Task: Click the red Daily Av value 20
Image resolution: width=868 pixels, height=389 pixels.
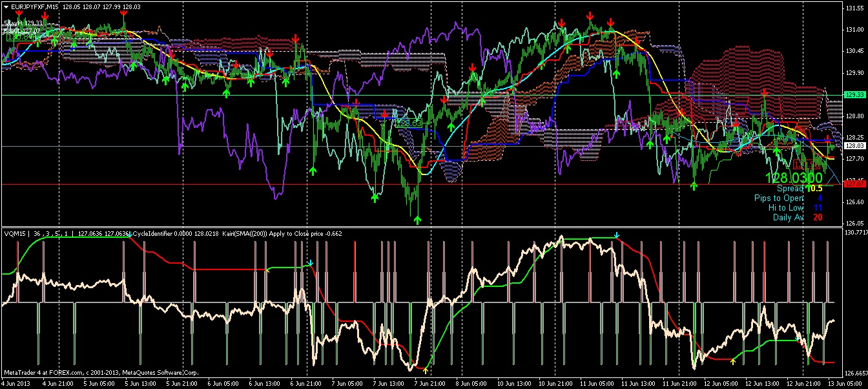Action: pyautogui.click(x=818, y=217)
